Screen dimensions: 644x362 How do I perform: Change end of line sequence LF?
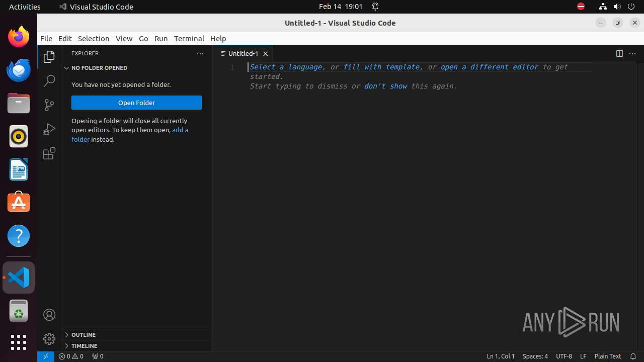click(583, 356)
